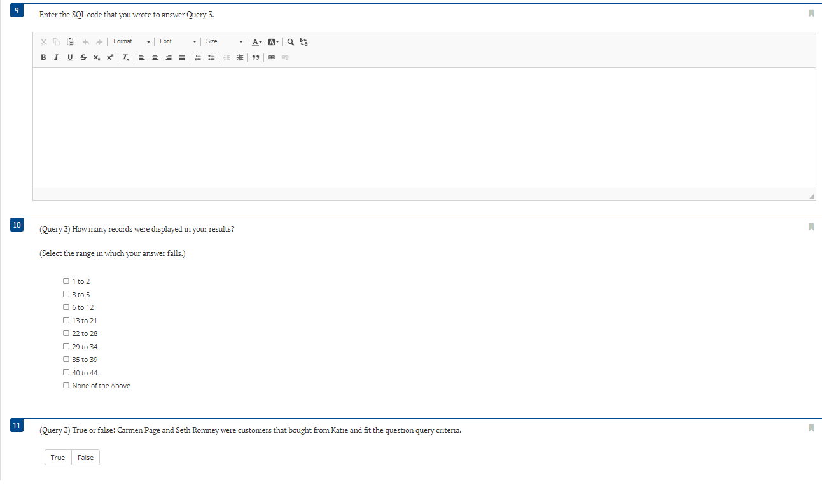822x504 pixels.
Task: Select the True answer for question 11
Action: (57, 457)
